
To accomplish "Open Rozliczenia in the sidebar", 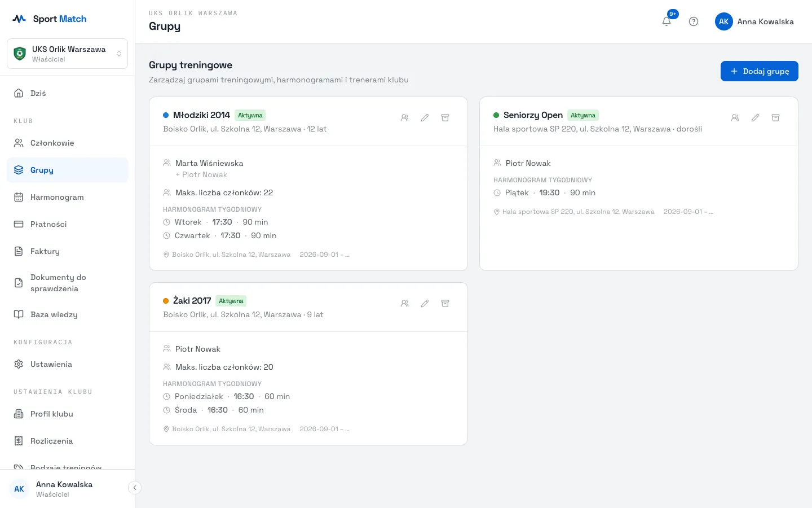I will 67,441.
